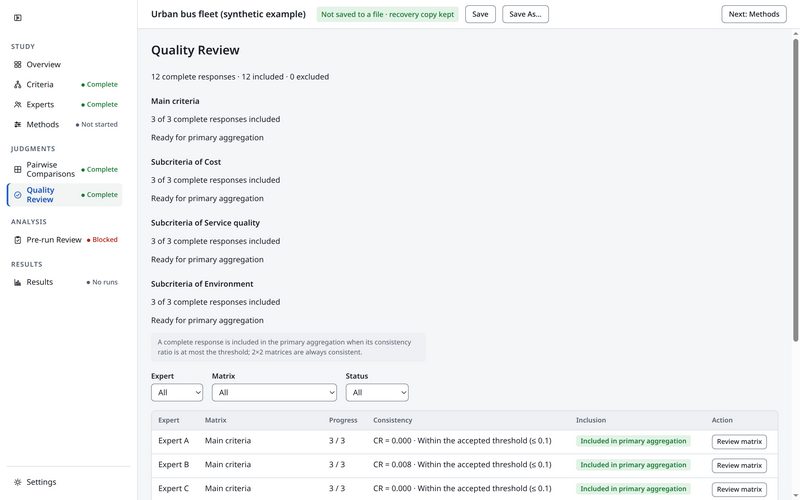800x500 pixels.
Task: Click the Save As... button
Action: click(x=525, y=14)
